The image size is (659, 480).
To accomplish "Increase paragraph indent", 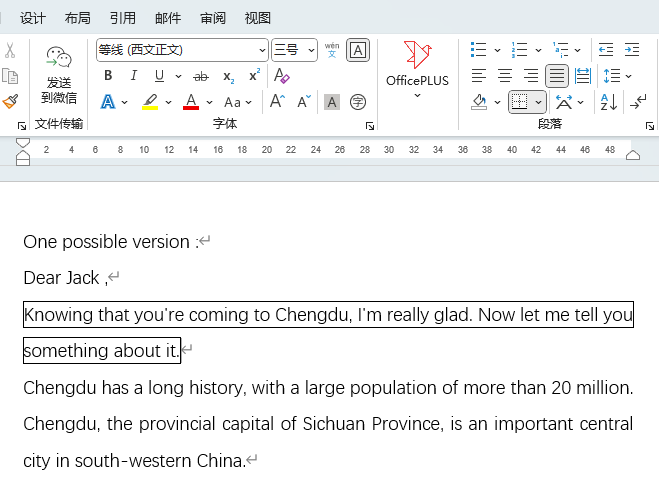I will pos(632,50).
